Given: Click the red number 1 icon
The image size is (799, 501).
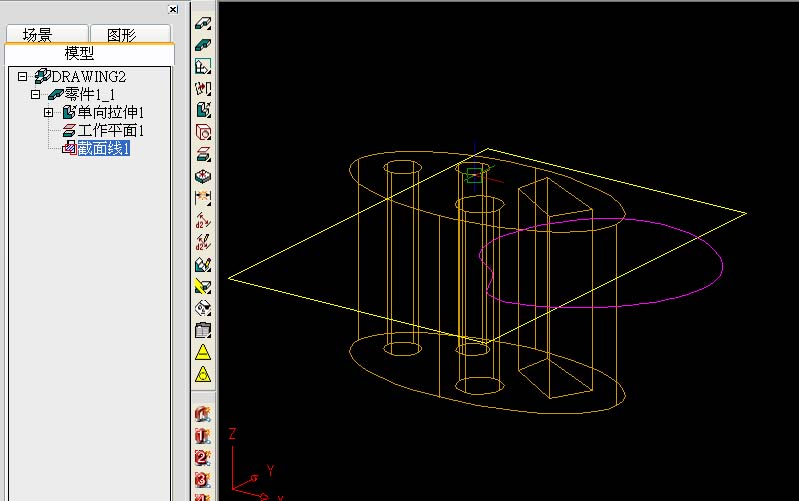Looking at the screenshot, I should (203, 436).
